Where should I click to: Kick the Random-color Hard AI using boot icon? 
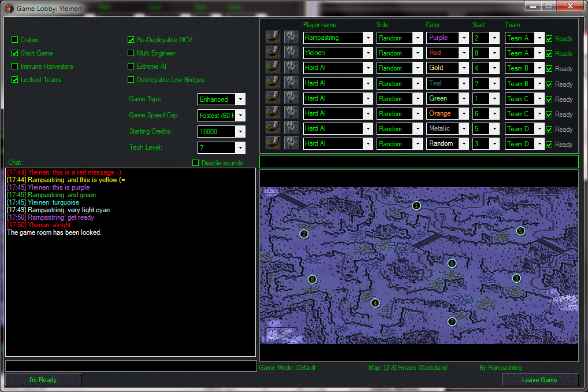tap(273, 143)
